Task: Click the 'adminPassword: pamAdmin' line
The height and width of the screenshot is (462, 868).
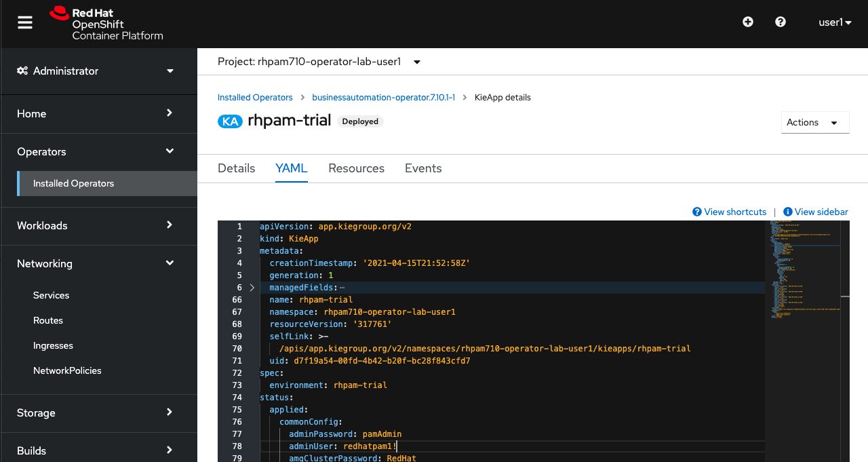Action: coord(345,434)
